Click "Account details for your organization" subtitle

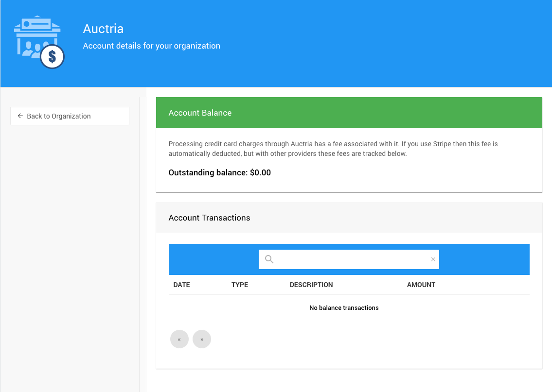pos(151,46)
